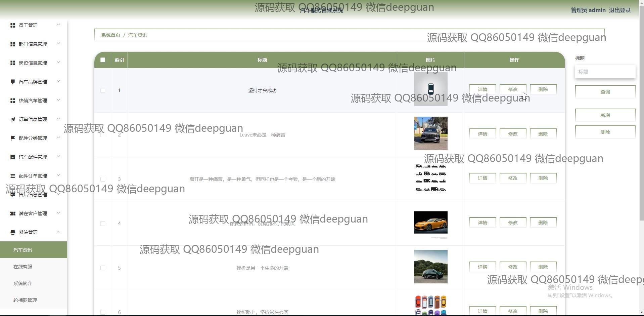The image size is (644, 316).
Task: Click the 订单信息管理 paper plane icon
Action: tap(13, 119)
